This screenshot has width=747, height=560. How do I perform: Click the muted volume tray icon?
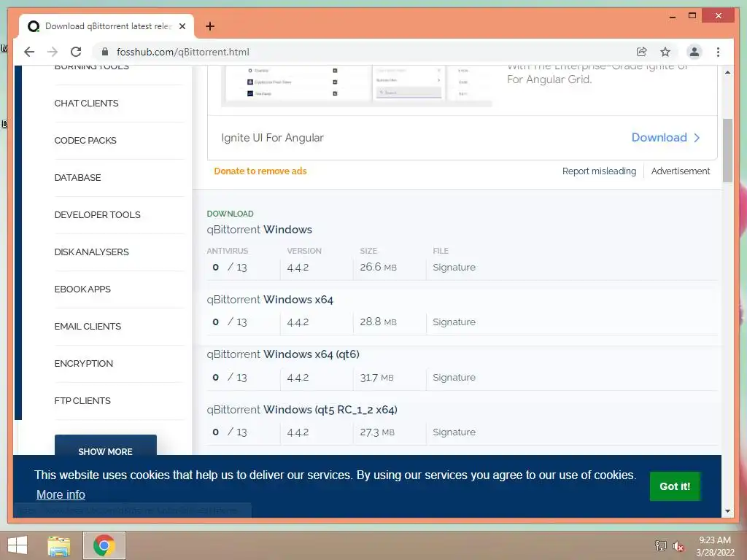tap(678, 546)
